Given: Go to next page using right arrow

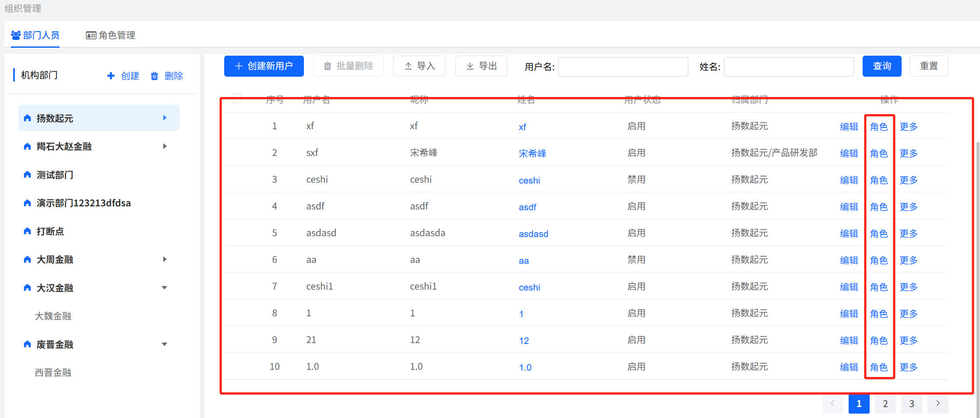Looking at the screenshot, I should pyautogui.click(x=938, y=404).
